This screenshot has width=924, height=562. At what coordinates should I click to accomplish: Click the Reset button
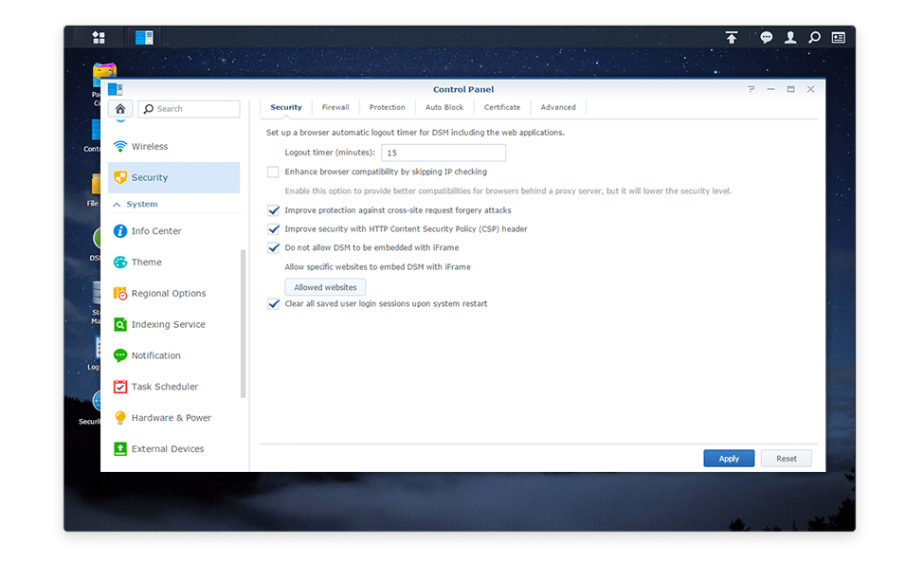tap(786, 459)
